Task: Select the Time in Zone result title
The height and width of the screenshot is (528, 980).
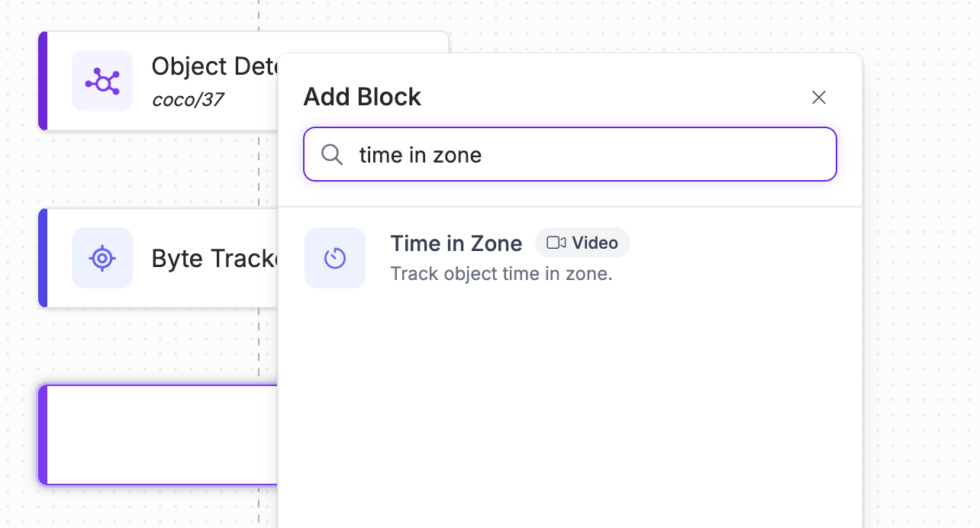Action: tap(456, 243)
